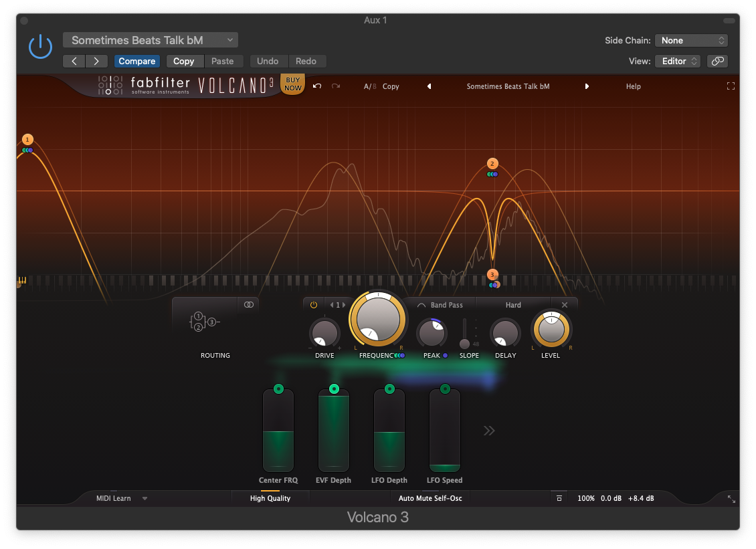Click the Compare button
The image size is (756, 549).
[x=137, y=61]
